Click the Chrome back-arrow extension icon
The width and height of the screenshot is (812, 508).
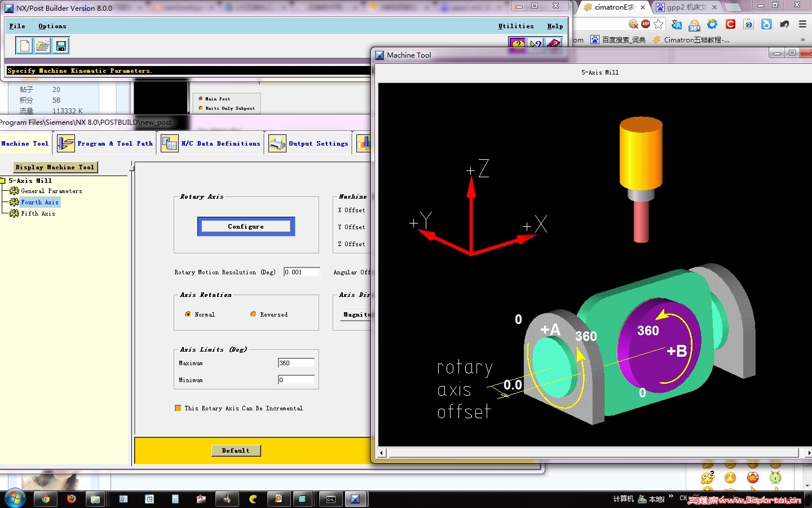coord(784,24)
